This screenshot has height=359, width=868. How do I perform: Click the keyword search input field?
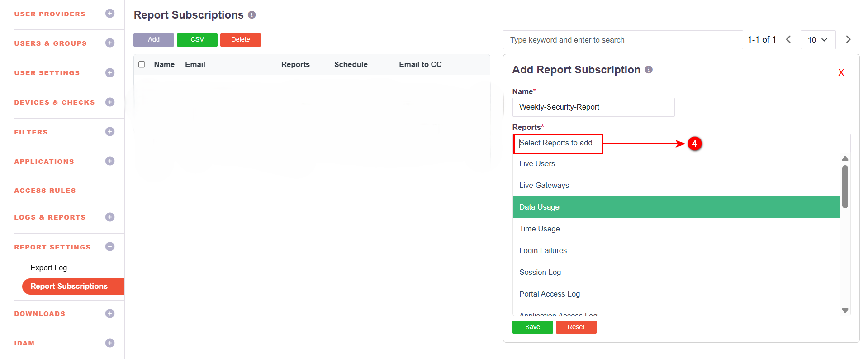pyautogui.click(x=622, y=40)
